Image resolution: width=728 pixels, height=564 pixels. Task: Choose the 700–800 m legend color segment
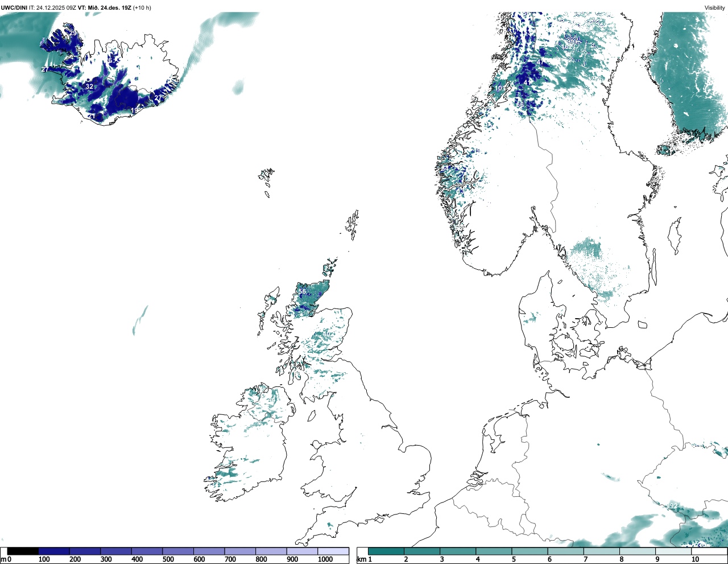[240, 551]
